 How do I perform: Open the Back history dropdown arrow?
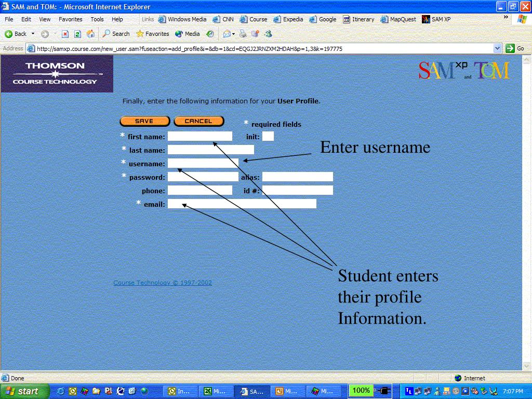point(33,34)
